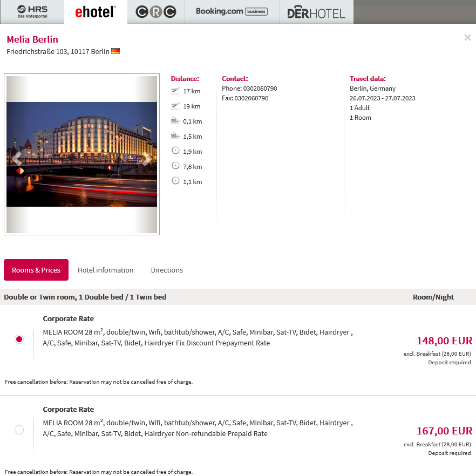
Task: Click the Berlin, Germany travel destination
Action: tap(372, 89)
